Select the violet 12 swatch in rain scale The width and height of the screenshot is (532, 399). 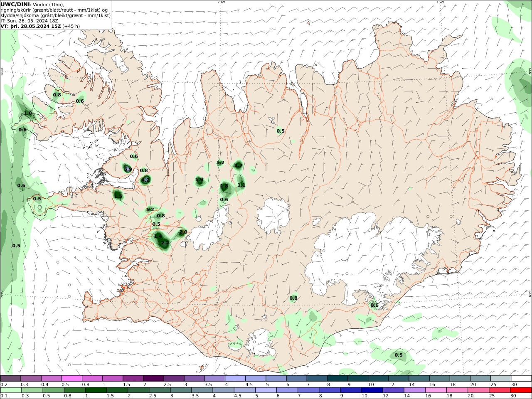tap(393, 390)
